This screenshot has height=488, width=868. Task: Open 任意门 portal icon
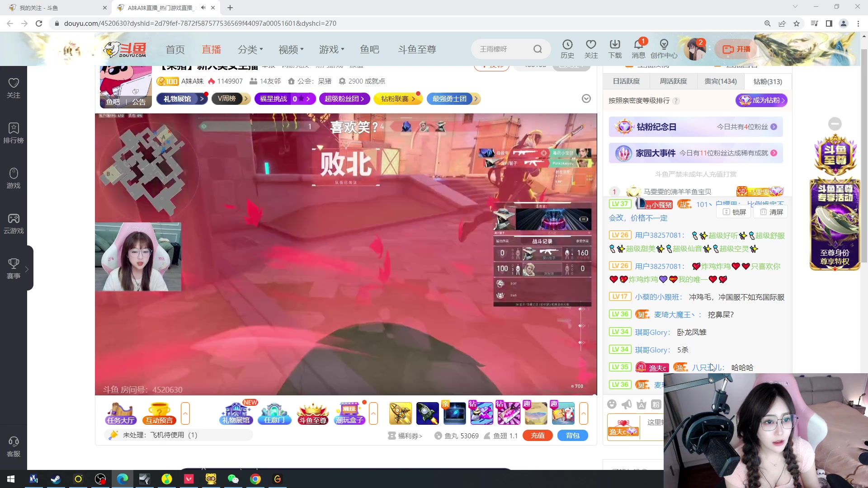274,413
